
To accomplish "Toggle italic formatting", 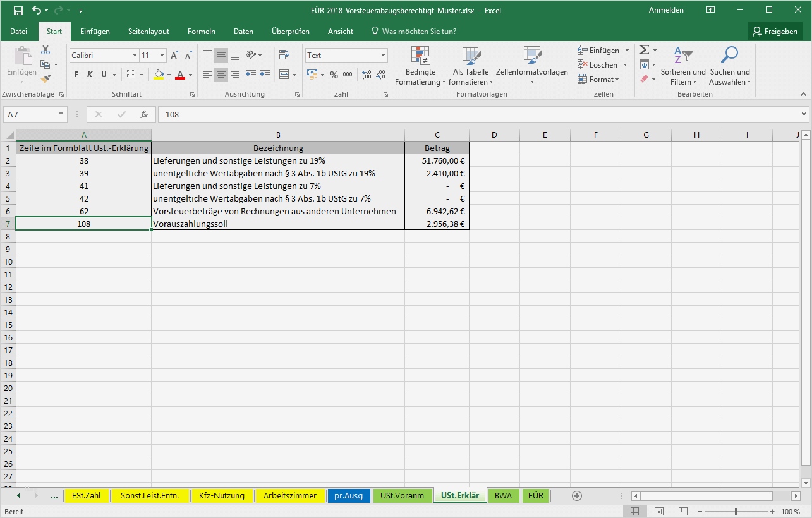I will click(89, 74).
